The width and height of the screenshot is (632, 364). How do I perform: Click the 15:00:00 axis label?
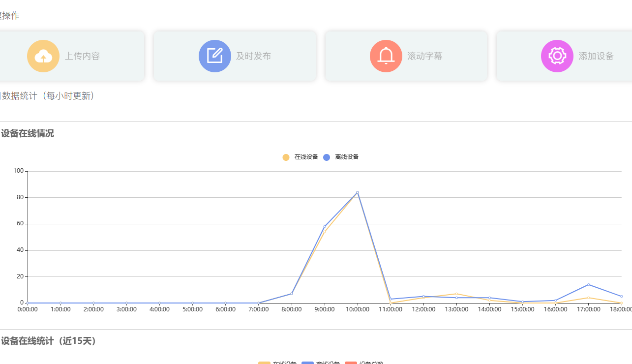coord(522,309)
